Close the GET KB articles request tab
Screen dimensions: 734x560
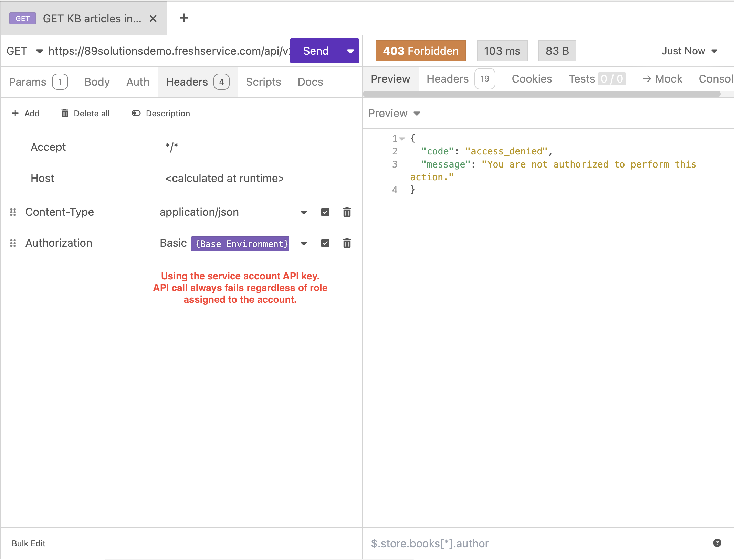point(153,19)
